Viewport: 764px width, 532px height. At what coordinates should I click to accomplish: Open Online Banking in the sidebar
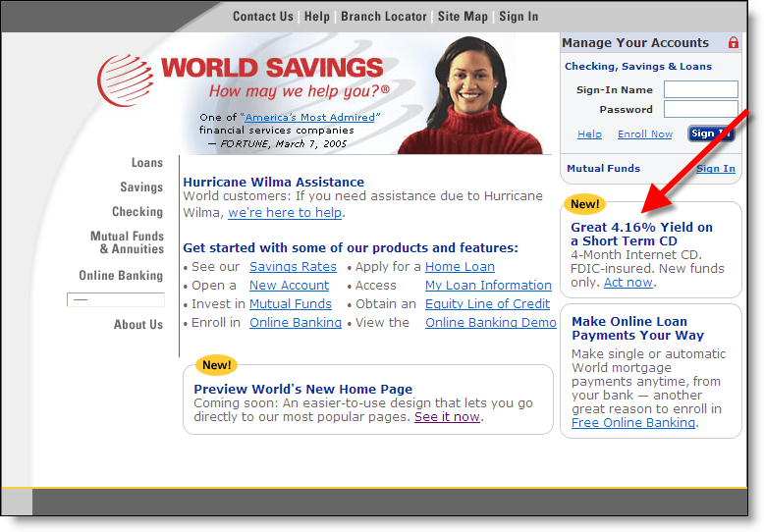pos(121,275)
